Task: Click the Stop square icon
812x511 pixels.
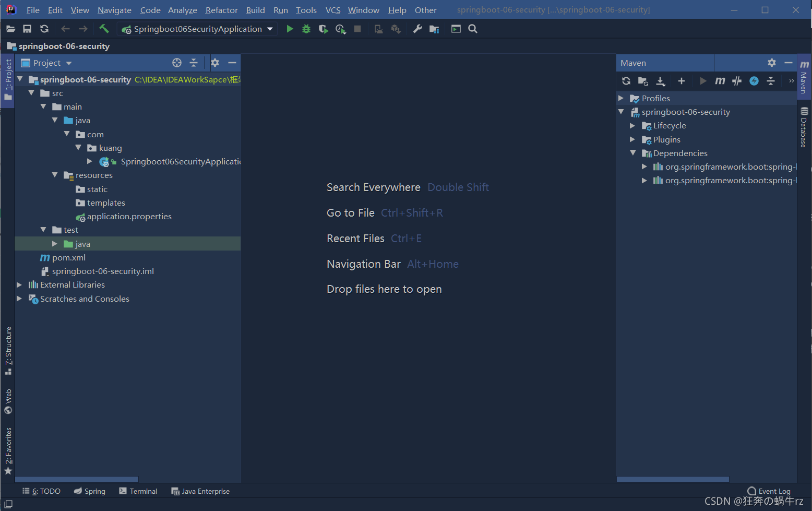Action: pyautogui.click(x=357, y=29)
